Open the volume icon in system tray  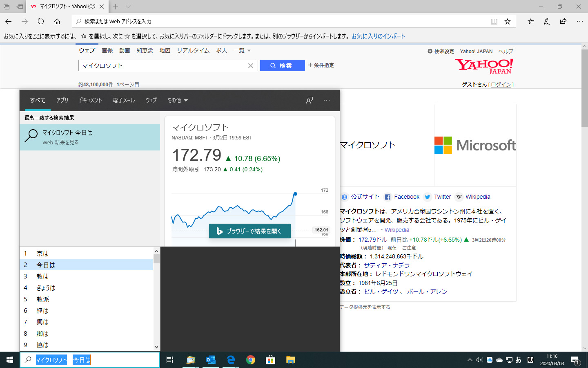tap(479, 360)
